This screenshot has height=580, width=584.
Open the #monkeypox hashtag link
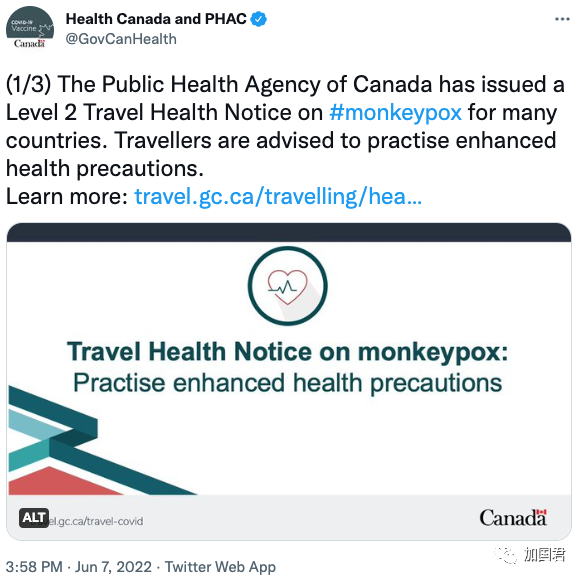[396, 112]
